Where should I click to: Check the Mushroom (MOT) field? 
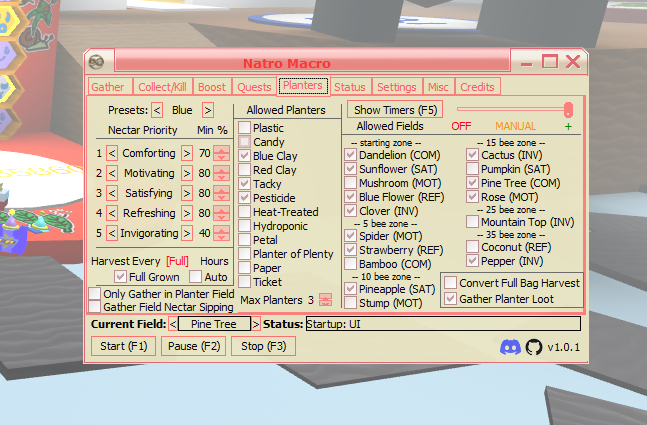[x=350, y=183]
